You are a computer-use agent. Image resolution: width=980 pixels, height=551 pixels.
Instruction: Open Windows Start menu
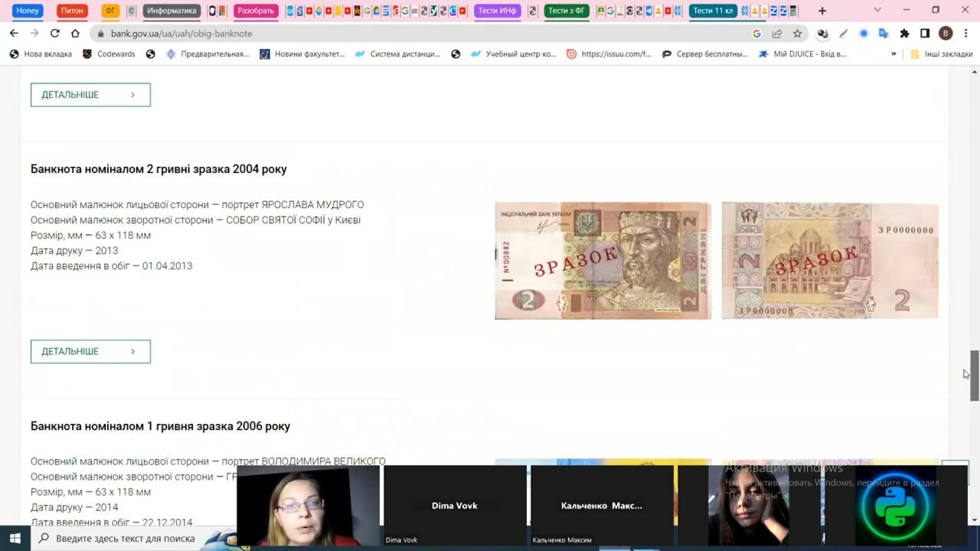15,539
